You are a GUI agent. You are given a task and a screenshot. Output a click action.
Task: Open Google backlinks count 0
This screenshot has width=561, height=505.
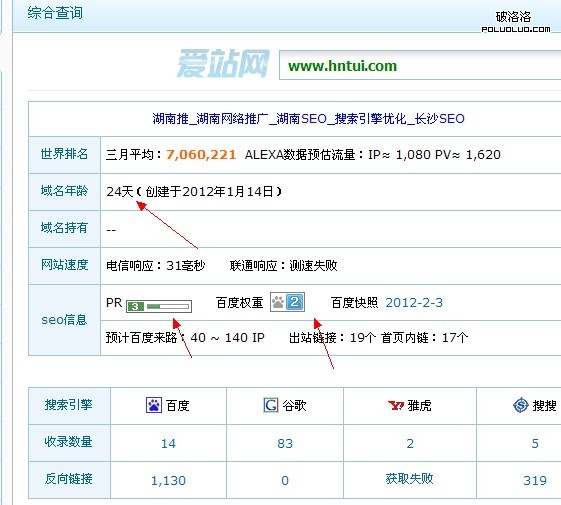285,480
